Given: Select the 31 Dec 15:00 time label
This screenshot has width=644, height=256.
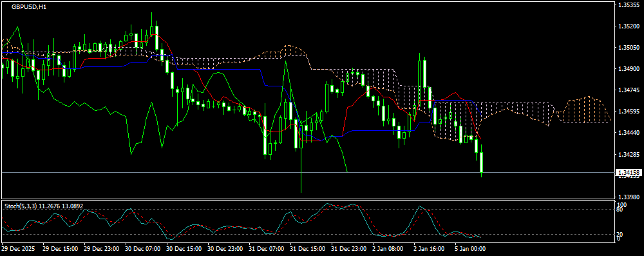Looking at the screenshot, I should 308,249.
